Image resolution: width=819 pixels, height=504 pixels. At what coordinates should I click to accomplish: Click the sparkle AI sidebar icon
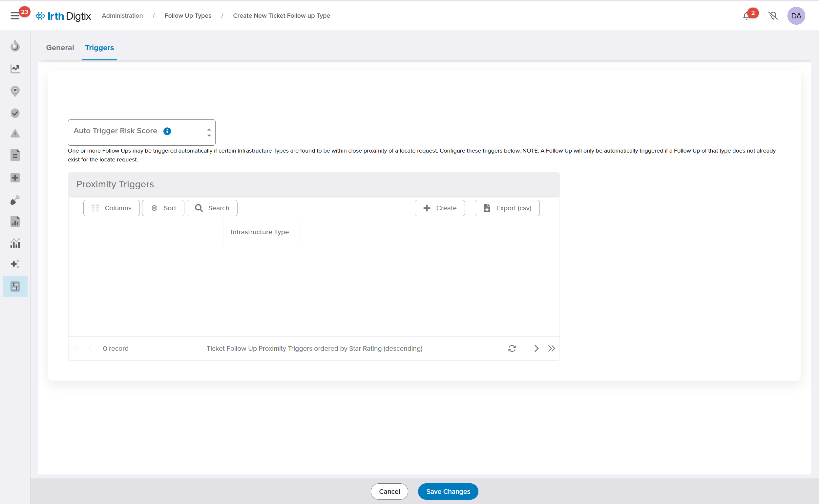[15, 264]
